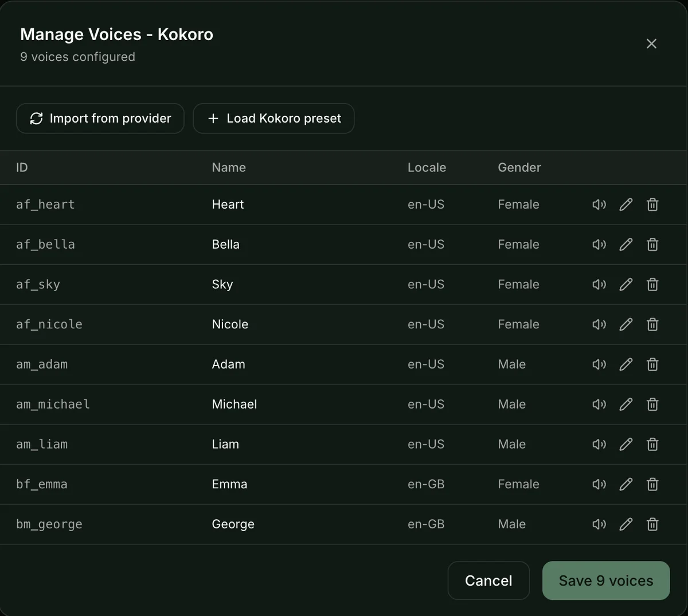Edit the am_liam voice
The image size is (688, 616).
626,444
